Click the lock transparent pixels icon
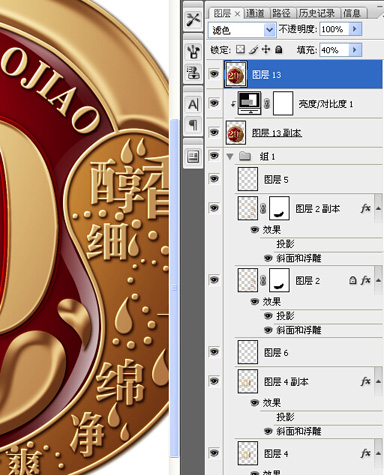Image resolution: width=384 pixels, height=475 pixels. click(x=240, y=50)
